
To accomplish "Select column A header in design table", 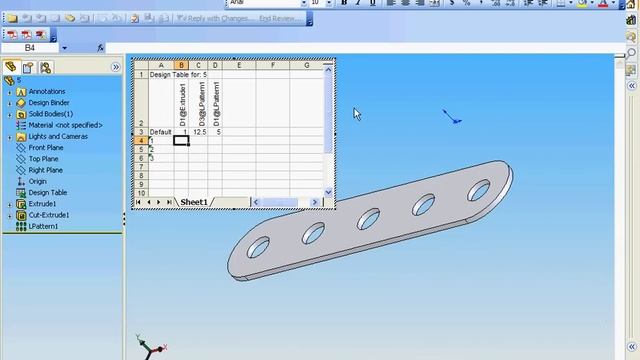I will [161, 65].
